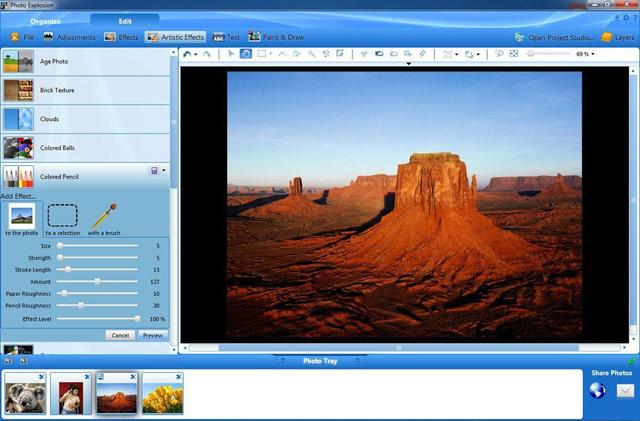Click the effects list scroll down arrow
Screen dimensions: 640x421
tap(174, 350)
